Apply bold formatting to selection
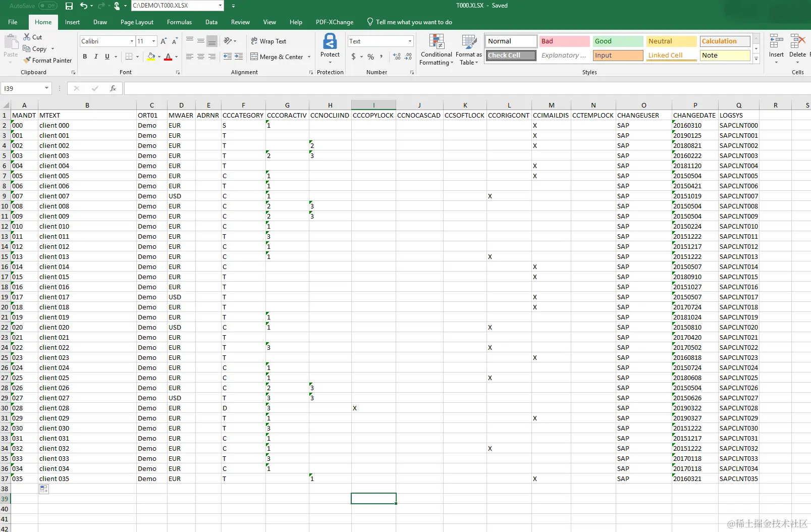Screen dimensions: 811x532 pyautogui.click(x=85, y=57)
